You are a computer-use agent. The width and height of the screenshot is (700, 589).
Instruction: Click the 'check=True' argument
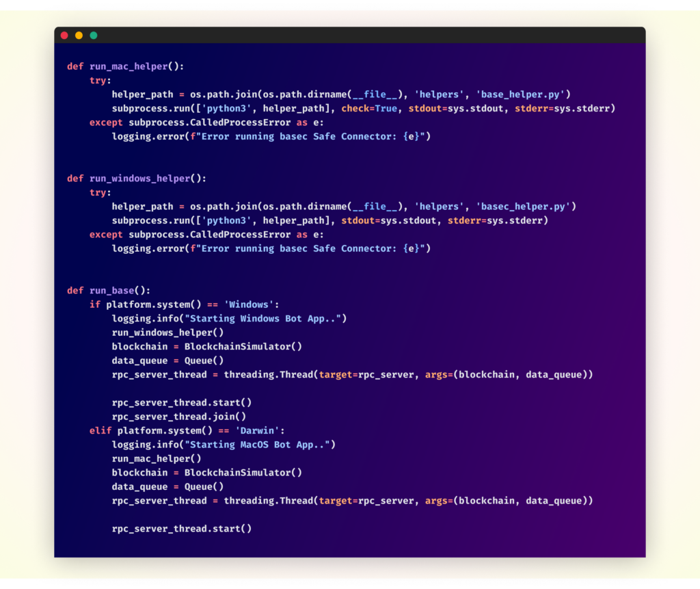[369, 109]
